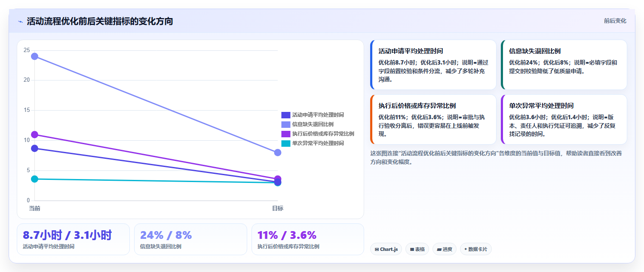Click the dashboard title 活动流程优化前后关键指标的变化方向
The height and width of the screenshot is (272, 644).
pos(100,22)
